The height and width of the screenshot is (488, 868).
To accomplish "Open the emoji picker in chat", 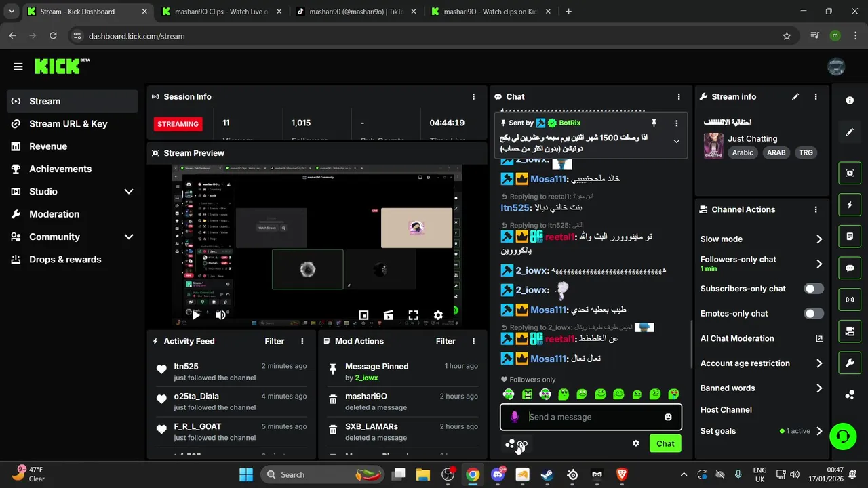I will coord(668,418).
